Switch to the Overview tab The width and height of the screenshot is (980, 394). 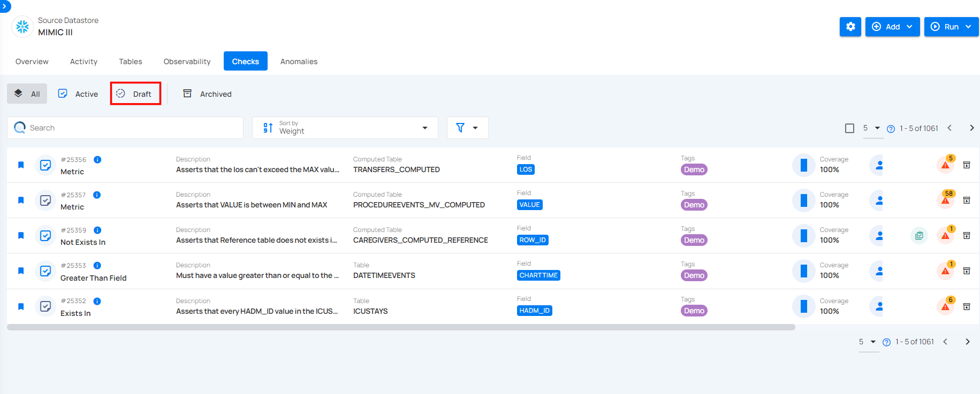pyautogui.click(x=32, y=61)
